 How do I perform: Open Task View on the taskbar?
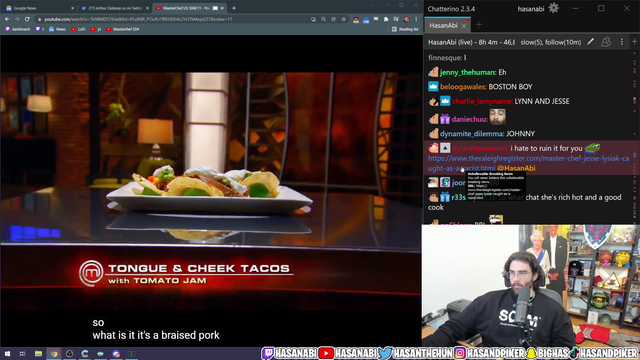pyautogui.click(x=22, y=353)
